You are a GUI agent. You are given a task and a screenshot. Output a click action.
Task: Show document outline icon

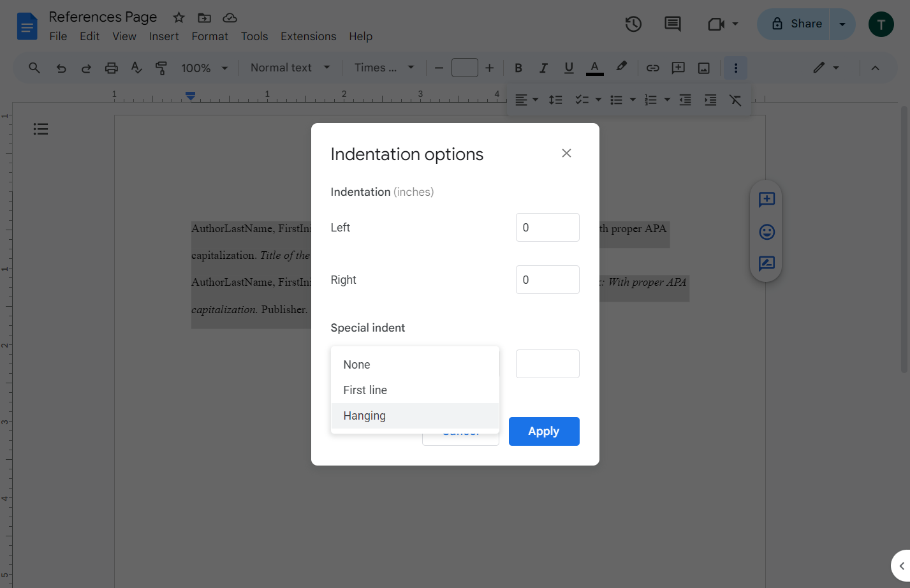(41, 129)
